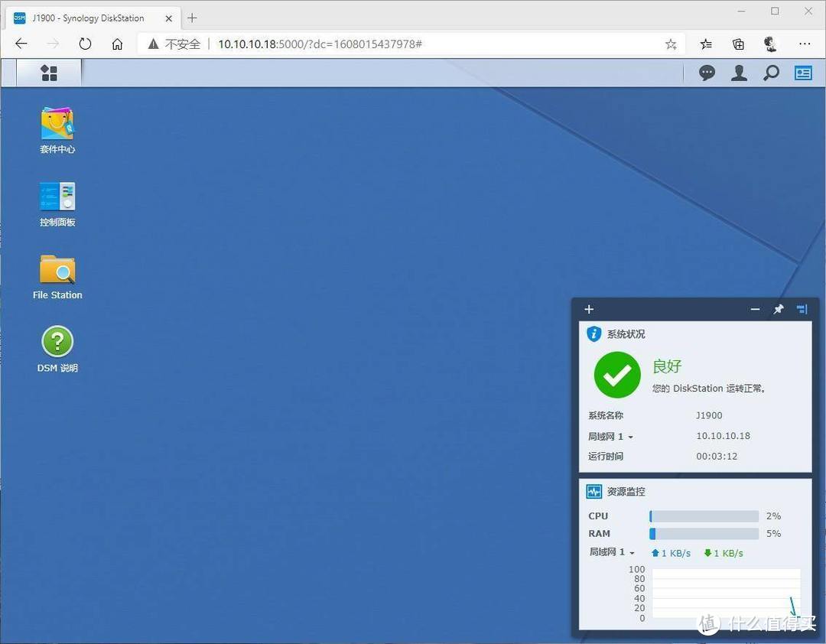Open Package Center (套件中心) desktop icon
Screen dimensions: 826x644
pyautogui.click(x=57, y=130)
